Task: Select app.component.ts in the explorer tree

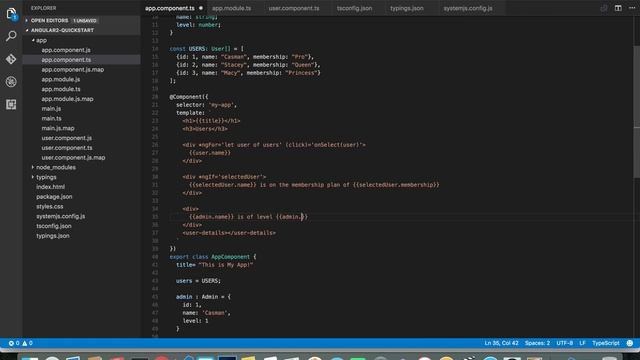Action: click(66, 60)
